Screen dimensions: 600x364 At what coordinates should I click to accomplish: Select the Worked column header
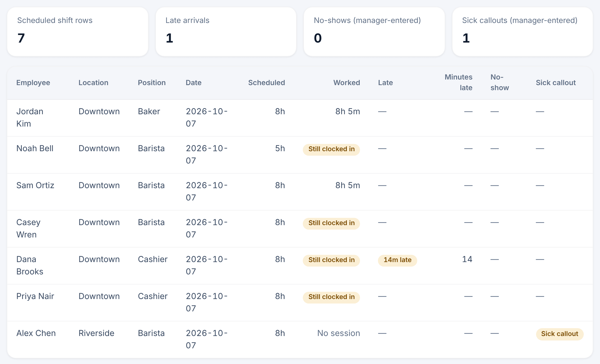347,83
